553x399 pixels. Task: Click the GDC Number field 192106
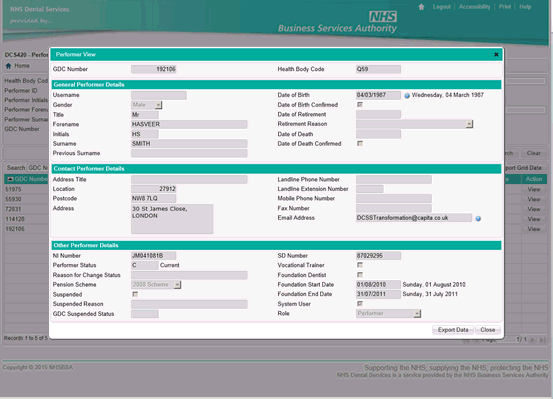[153, 69]
